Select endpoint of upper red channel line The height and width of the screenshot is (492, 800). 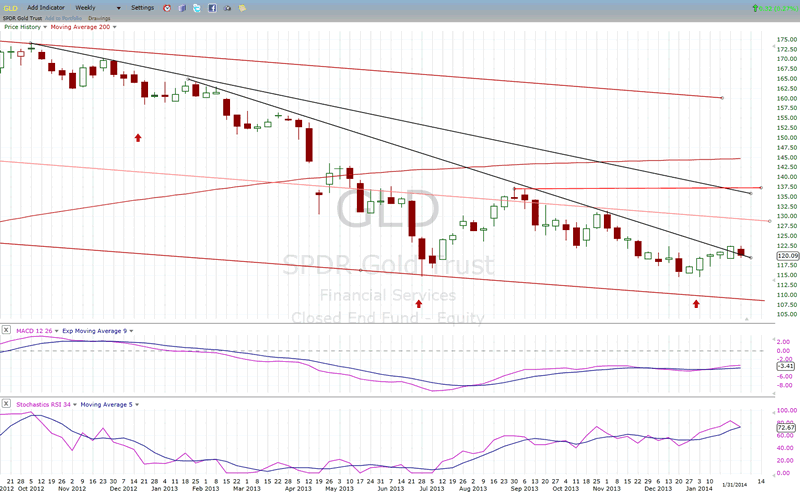click(722, 97)
